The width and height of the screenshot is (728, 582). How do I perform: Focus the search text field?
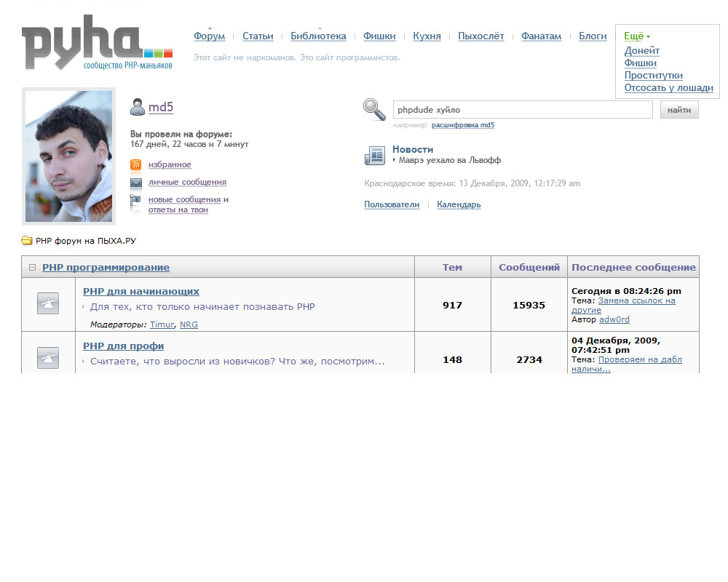click(x=522, y=110)
